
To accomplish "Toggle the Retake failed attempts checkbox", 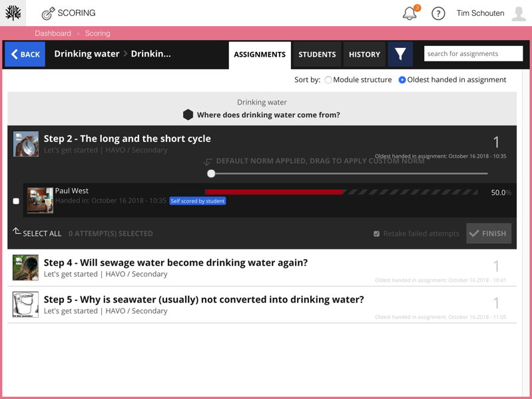I will pos(377,234).
